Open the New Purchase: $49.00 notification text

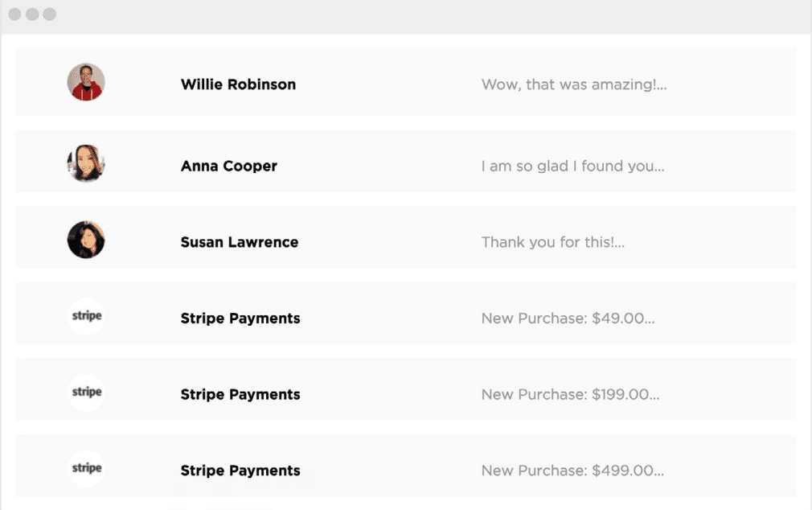[568, 319]
